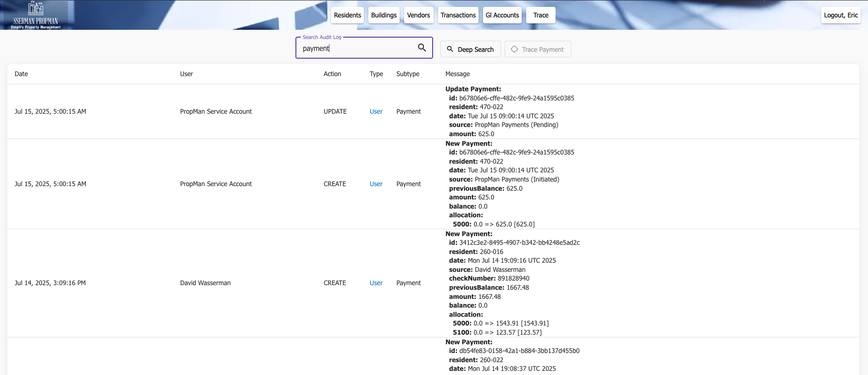Click the magnifier icon in search field
The image size is (868, 375).
tap(422, 48)
